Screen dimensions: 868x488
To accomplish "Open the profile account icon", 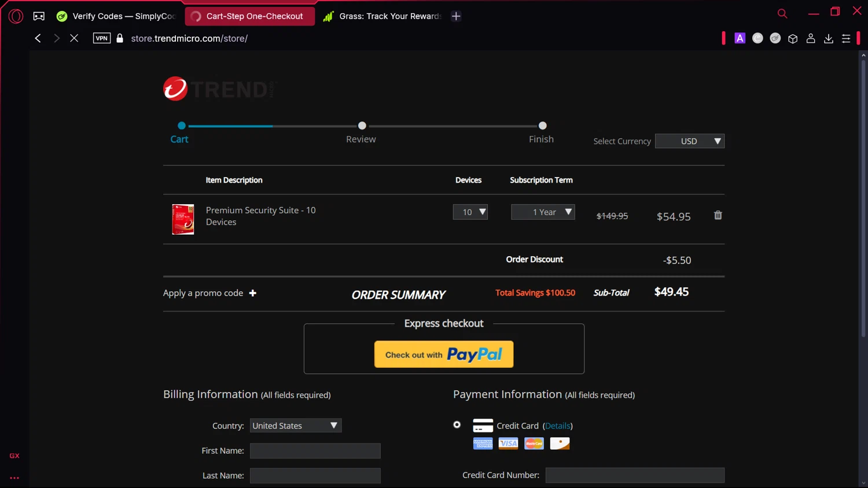I will click(x=811, y=38).
